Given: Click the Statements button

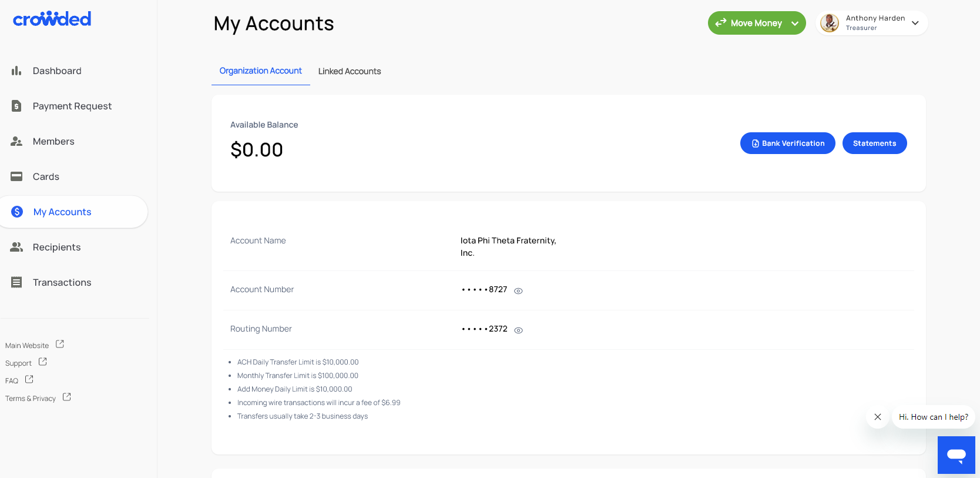Looking at the screenshot, I should pos(875,143).
